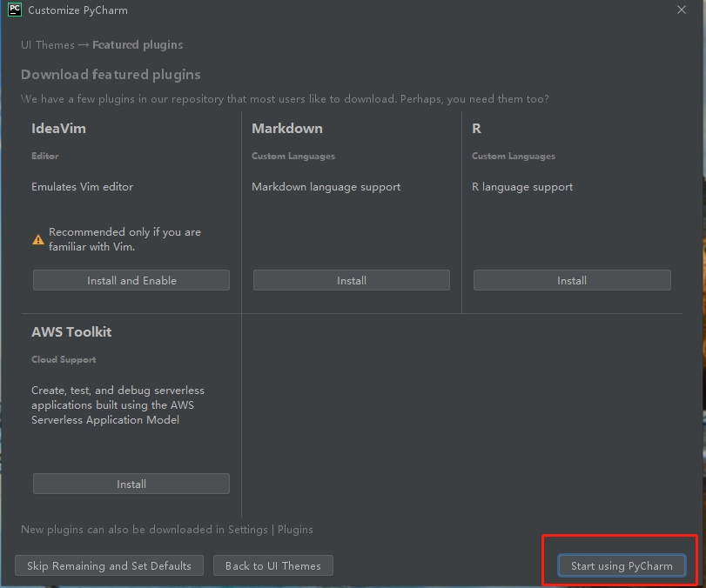Select the Featured plugins breadcrumb
The height and width of the screenshot is (588, 706).
pyautogui.click(x=138, y=45)
